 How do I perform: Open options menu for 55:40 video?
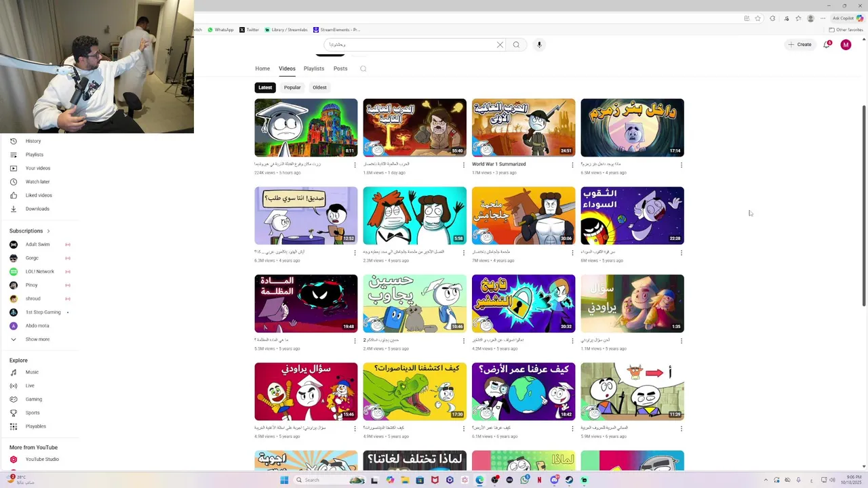pyautogui.click(x=464, y=165)
